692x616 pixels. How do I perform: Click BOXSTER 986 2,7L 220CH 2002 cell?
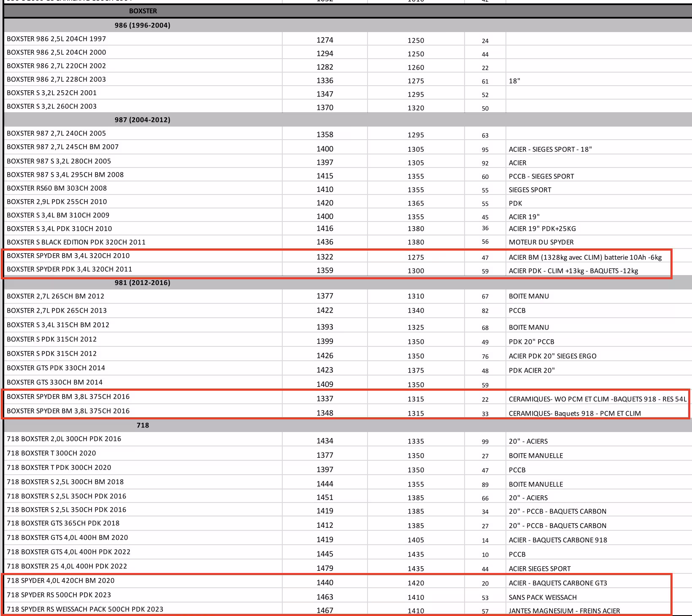[143, 66]
